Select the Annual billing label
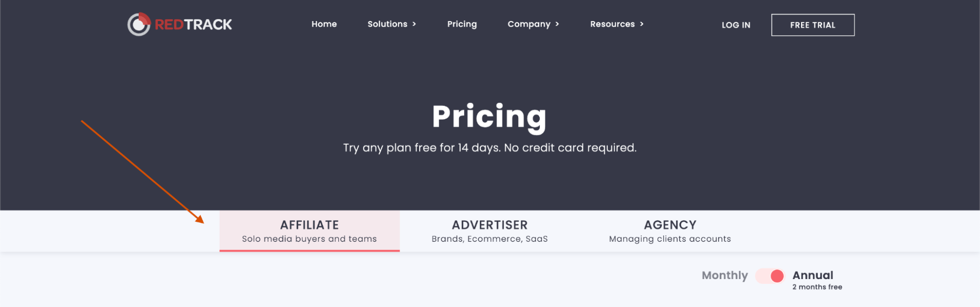 point(813,275)
